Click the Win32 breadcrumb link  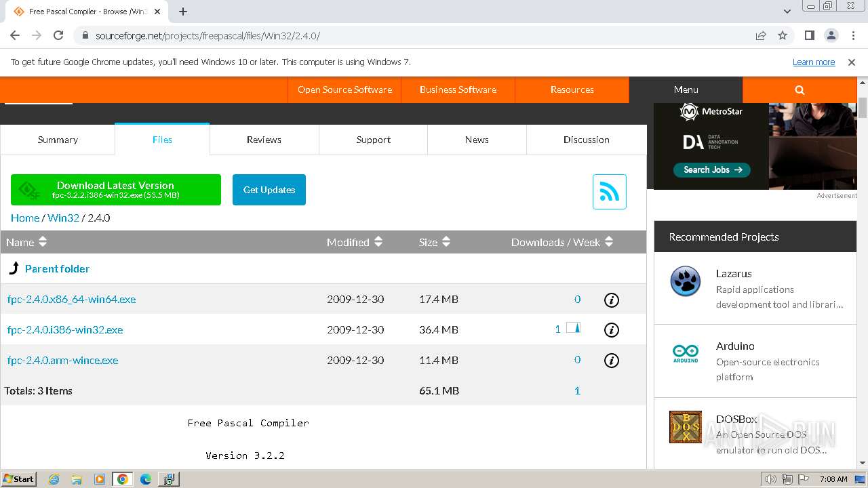pyautogui.click(x=63, y=218)
